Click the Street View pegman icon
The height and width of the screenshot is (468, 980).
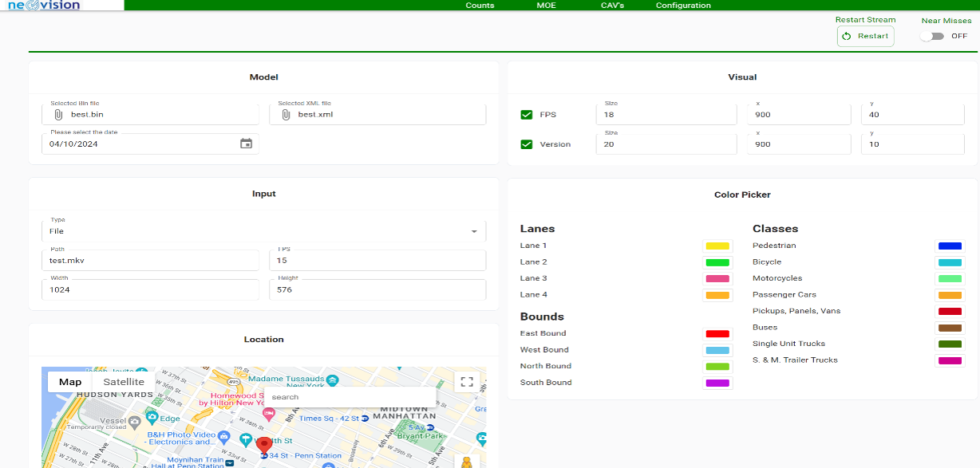(x=466, y=462)
